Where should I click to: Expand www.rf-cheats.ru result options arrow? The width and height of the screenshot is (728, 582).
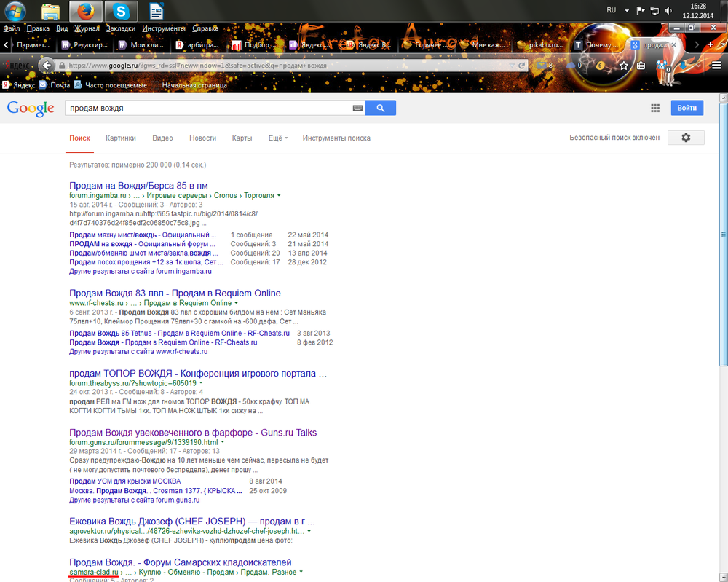coord(237,303)
